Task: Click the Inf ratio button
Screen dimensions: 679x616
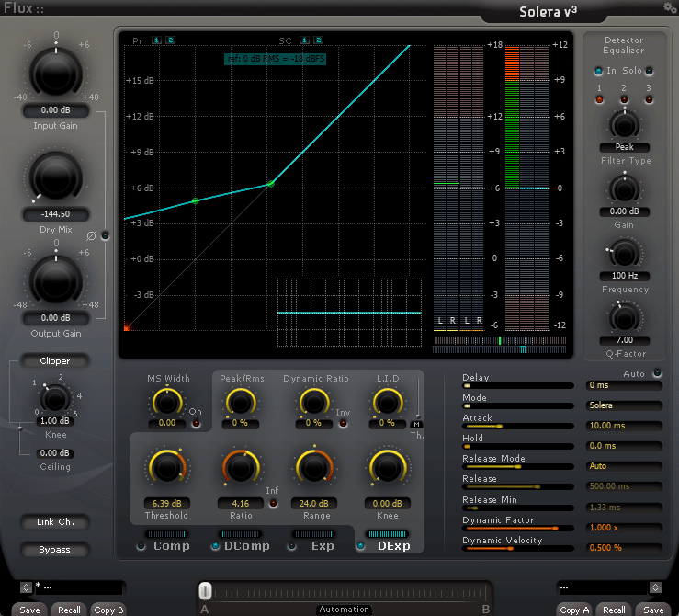Action: 273,503
